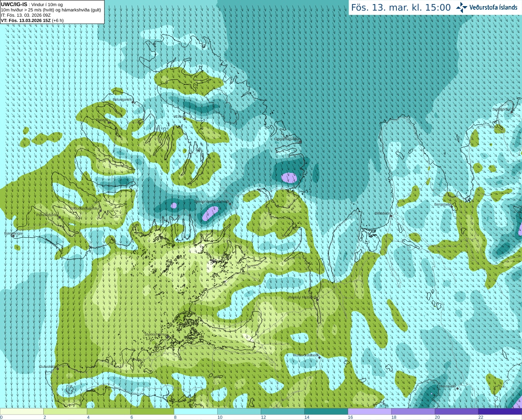Viewport: 522px width, 420px height.
Task: Select the Bolungarvík station label
Action: 122,99
